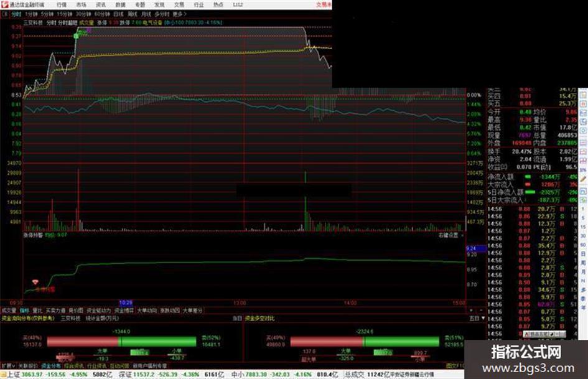Click the 通达信 app logo icon
This screenshot has width=588, height=379.
[4, 4]
